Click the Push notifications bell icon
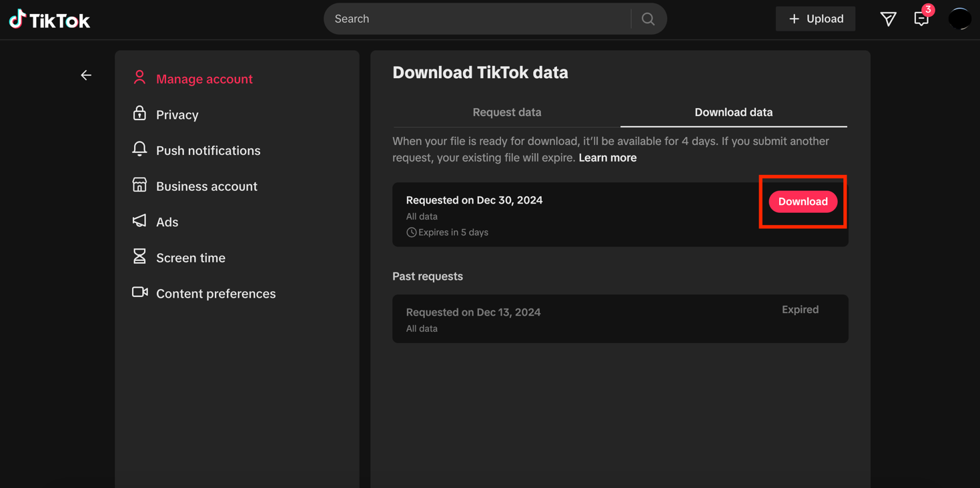The width and height of the screenshot is (980, 488). click(x=139, y=150)
